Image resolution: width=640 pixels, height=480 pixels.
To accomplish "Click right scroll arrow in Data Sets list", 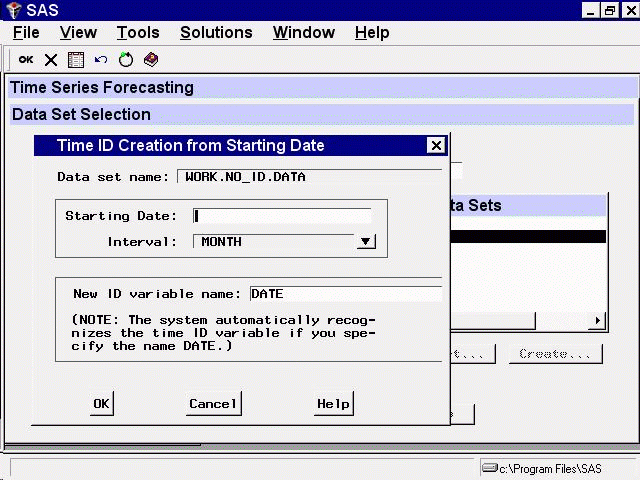I will pos(598,320).
